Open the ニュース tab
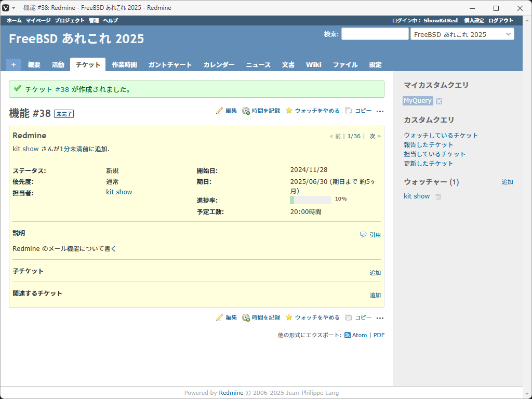 tap(258, 65)
